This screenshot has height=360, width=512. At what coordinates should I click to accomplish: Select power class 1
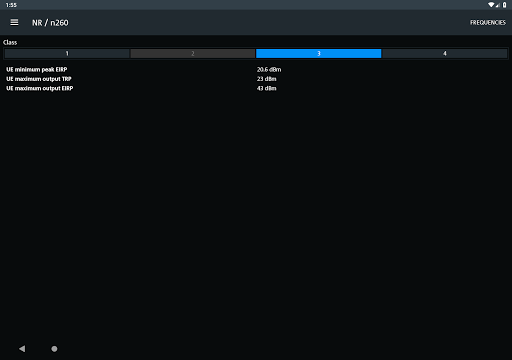click(67, 53)
